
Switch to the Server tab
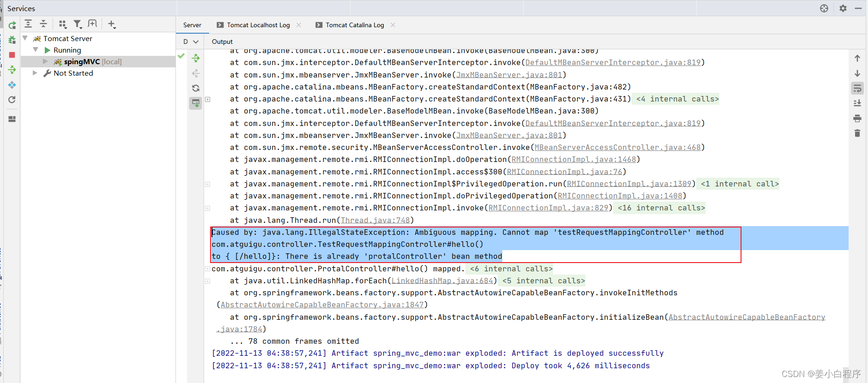(x=192, y=25)
